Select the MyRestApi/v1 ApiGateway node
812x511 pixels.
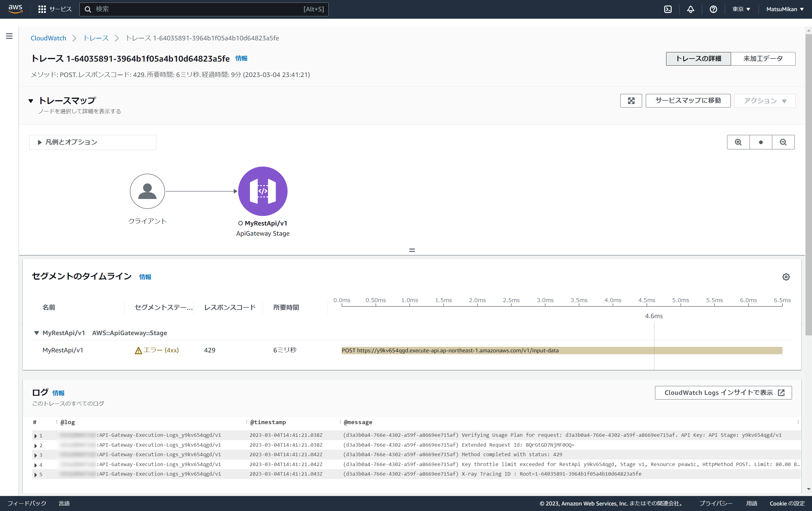263,191
